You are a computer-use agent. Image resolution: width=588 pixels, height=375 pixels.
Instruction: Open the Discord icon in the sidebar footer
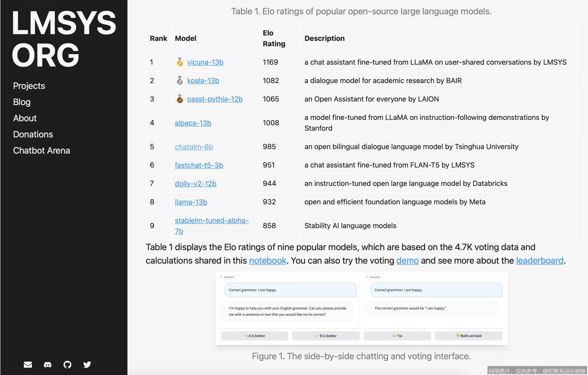point(48,364)
